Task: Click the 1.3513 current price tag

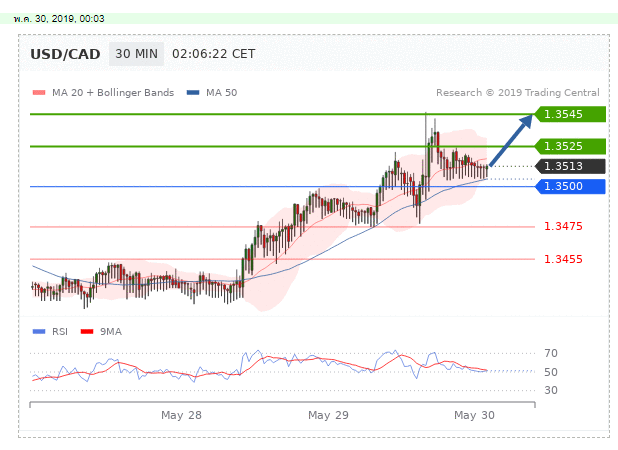Action: [570, 166]
